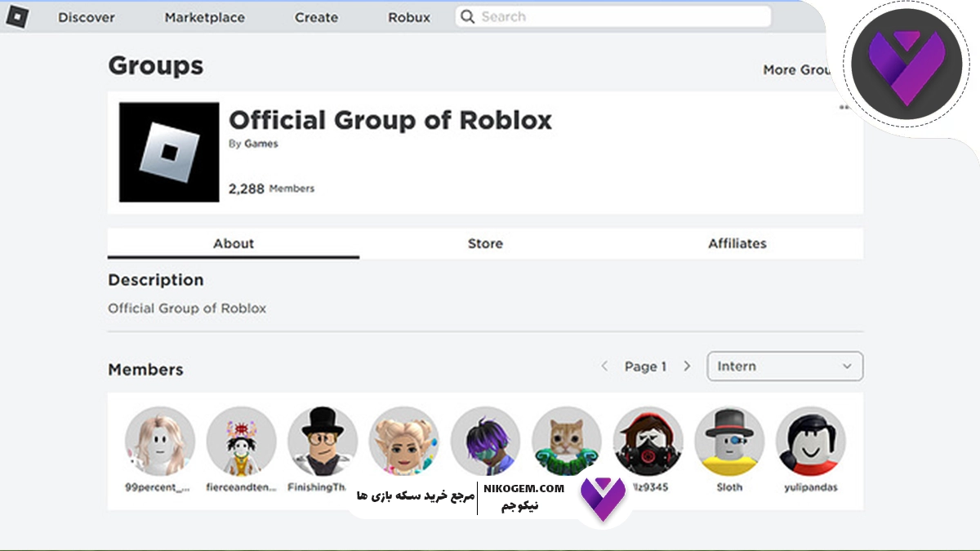Image resolution: width=980 pixels, height=551 pixels.
Task: Go to next members page arrow
Action: (x=687, y=367)
